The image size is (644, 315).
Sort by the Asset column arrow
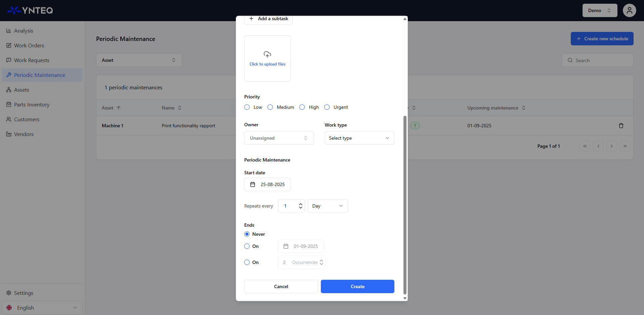[x=119, y=108]
